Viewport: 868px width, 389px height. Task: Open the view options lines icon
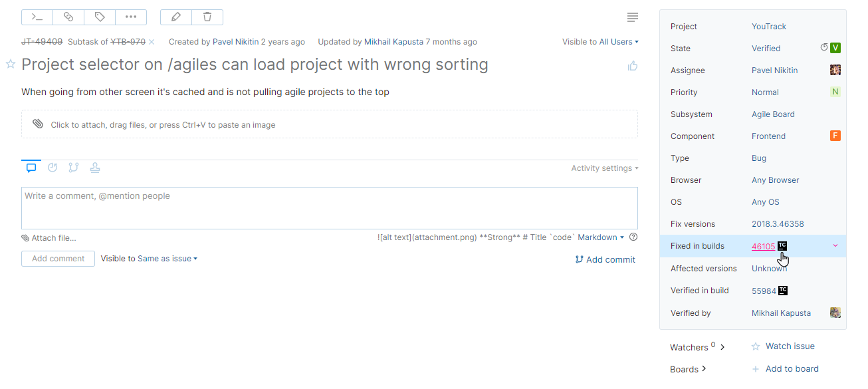click(x=633, y=17)
